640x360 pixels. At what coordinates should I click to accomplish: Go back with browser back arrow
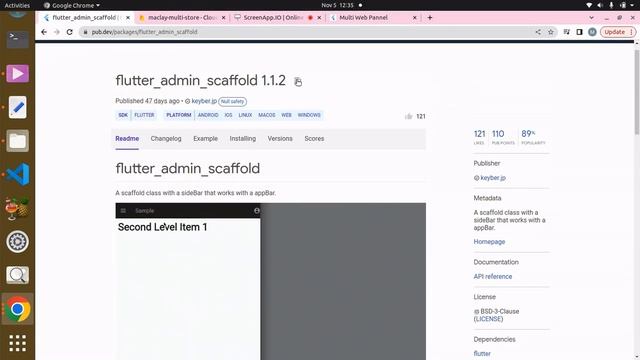pyautogui.click(x=44, y=32)
